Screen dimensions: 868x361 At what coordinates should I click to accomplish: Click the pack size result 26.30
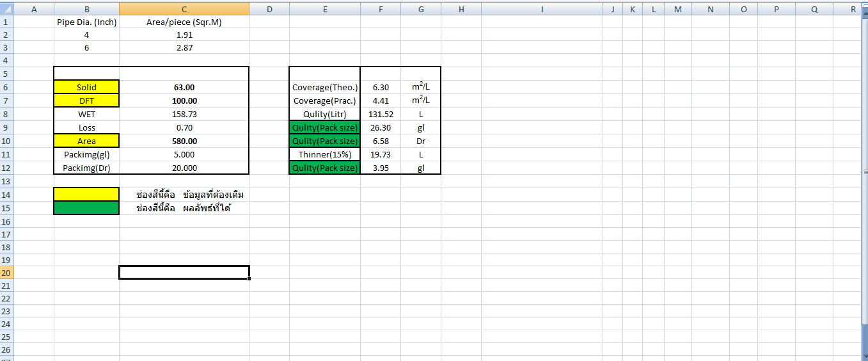[x=381, y=127]
